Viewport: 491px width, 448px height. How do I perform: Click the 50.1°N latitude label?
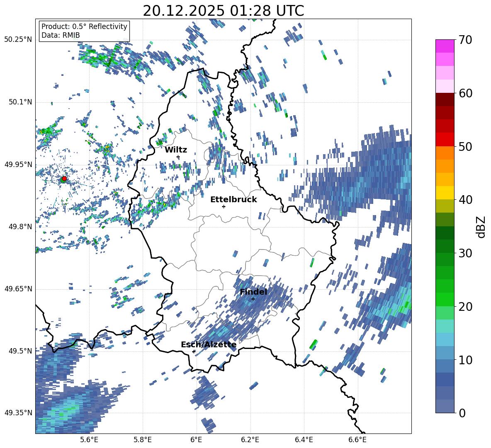[x=20, y=102]
